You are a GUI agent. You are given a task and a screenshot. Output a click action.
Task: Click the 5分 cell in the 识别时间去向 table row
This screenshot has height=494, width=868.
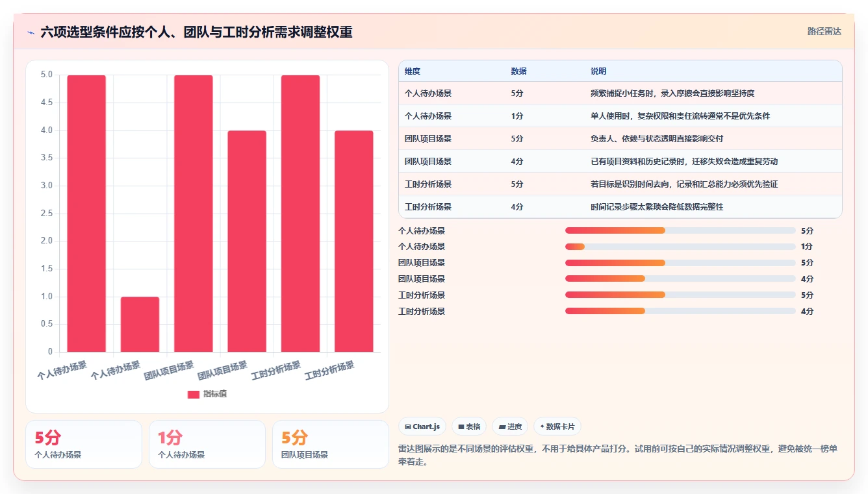[517, 184]
